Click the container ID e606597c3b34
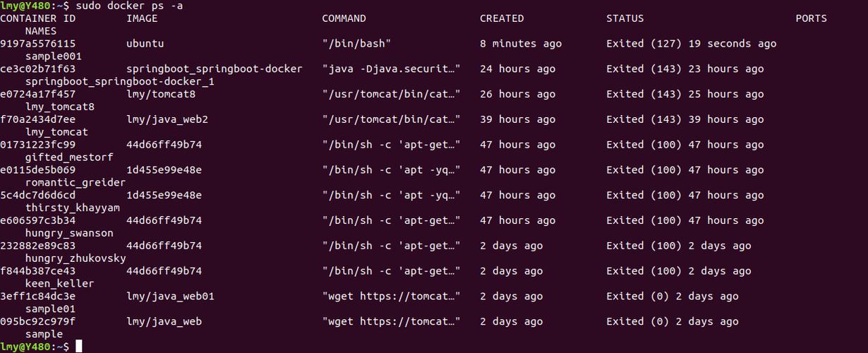 click(x=38, y=220)
